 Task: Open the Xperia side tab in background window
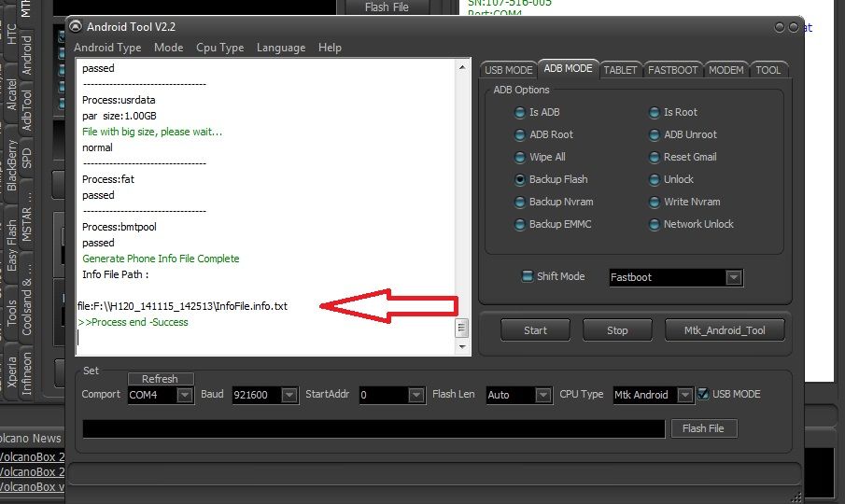pyautogui.click(x=11, y=372)
